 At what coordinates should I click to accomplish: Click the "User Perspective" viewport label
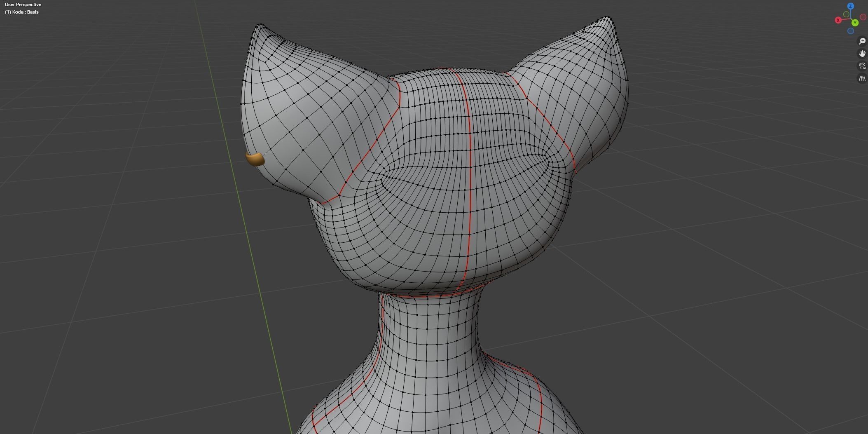23,5
